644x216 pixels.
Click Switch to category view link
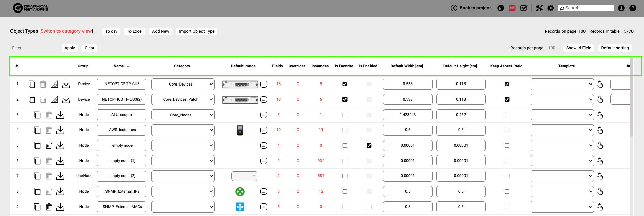pos(66,31)
